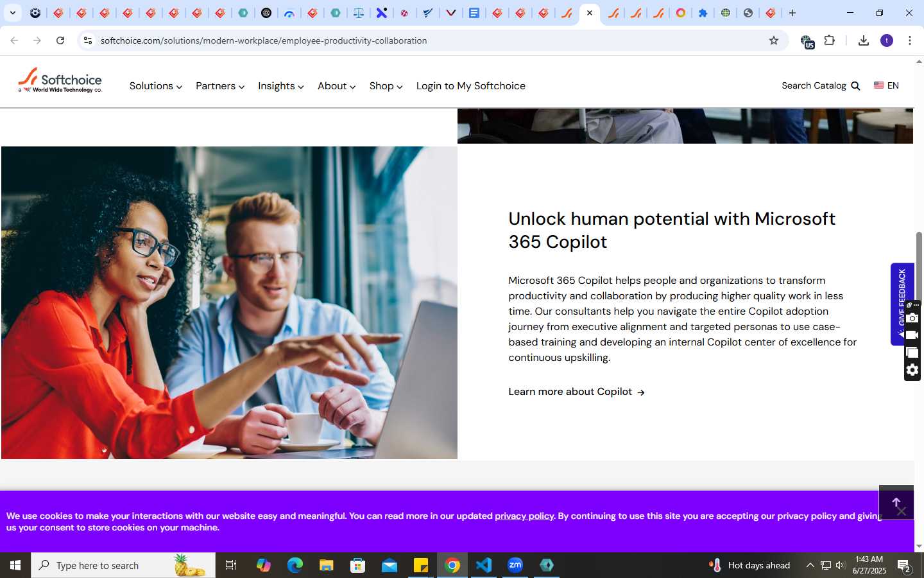The height and width of the screenshot is (578, 924).
Task: Click Login to My Softchoice
Action: (x=471, y=86)
